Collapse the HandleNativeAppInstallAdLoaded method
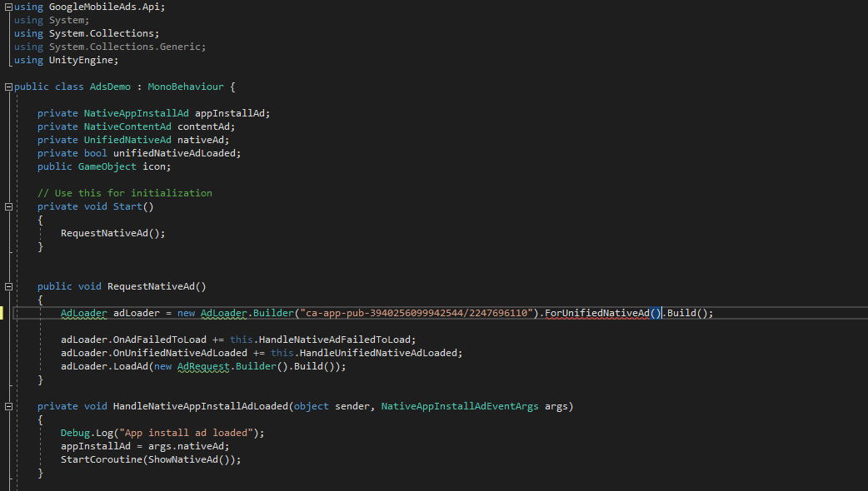This screenshot has width=868, height=491. 8,406
